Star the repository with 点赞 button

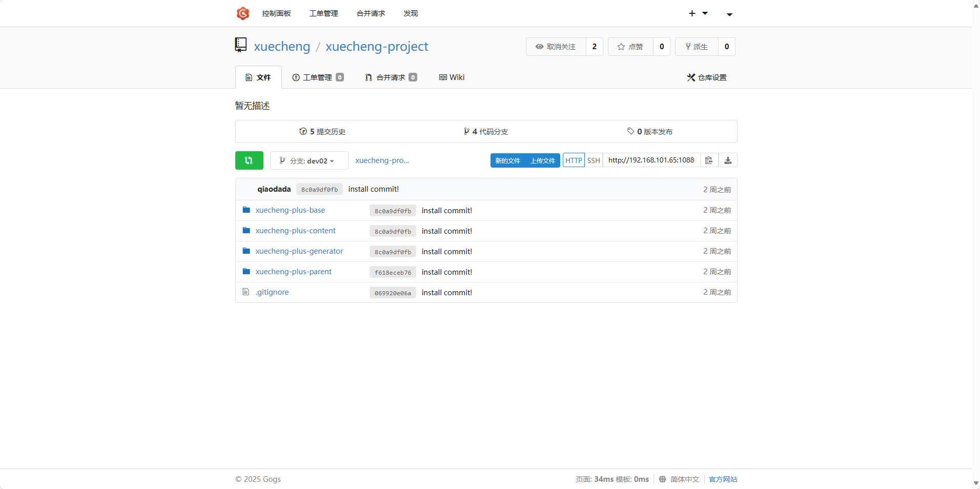click(630, 47)
